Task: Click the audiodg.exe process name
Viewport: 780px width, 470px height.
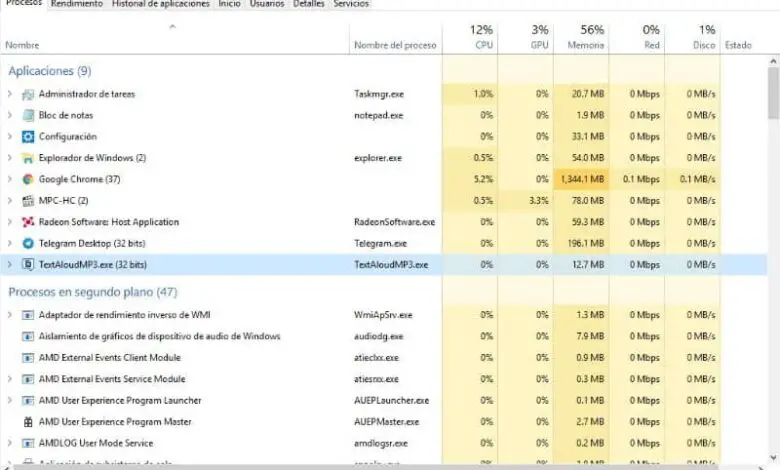Action: point(379,337)
